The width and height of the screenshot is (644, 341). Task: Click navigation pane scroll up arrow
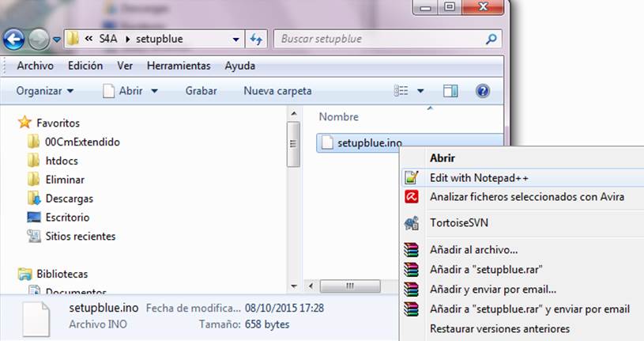[x=293, y=113]
